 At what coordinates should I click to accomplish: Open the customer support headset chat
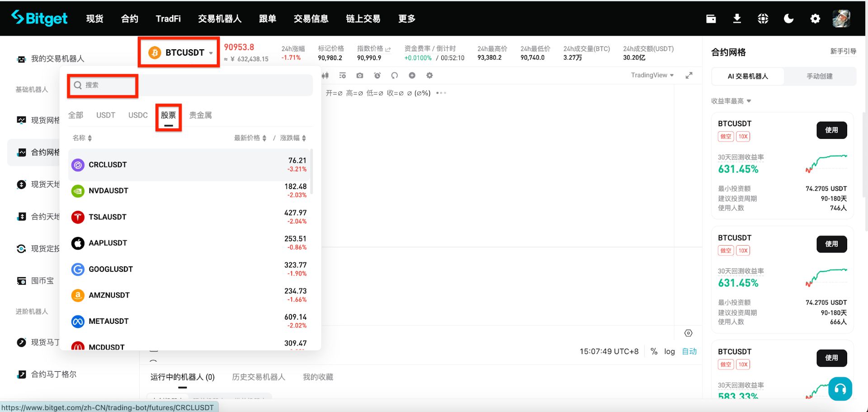pos(840,388)
